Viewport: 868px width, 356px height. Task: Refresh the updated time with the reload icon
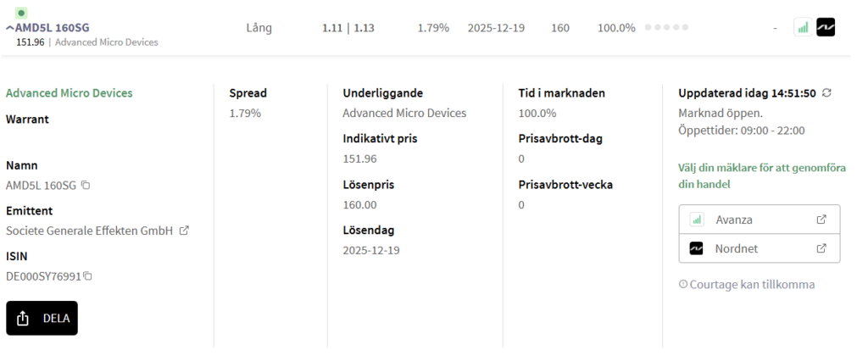[x=826, y=93]
